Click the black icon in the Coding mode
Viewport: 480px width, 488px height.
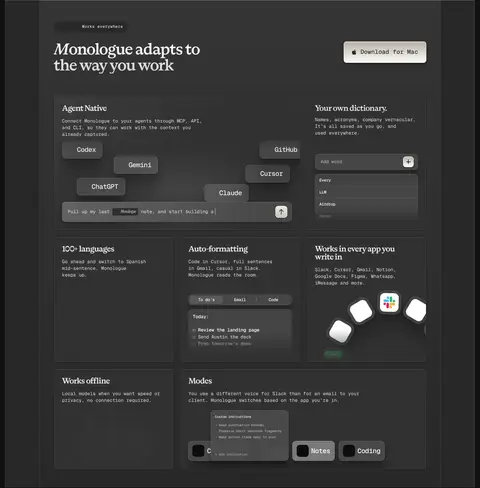click(349, 451)
